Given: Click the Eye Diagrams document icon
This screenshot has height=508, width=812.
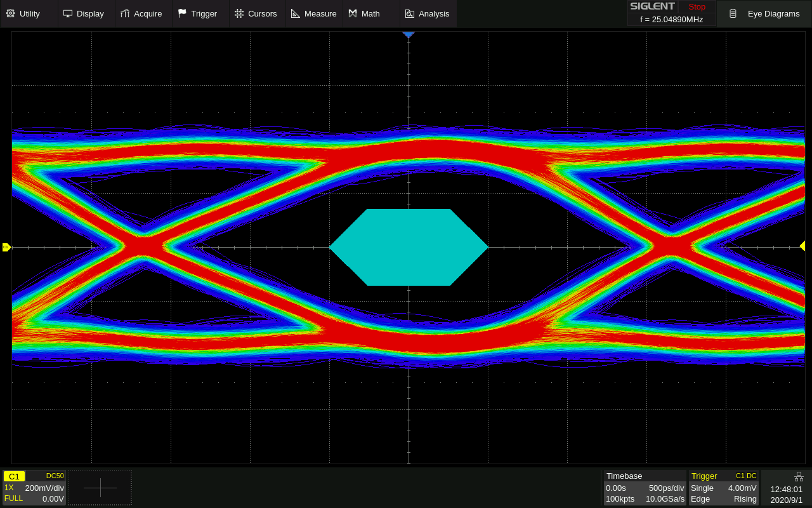Looking at the screenshot, I should point(733,13).
